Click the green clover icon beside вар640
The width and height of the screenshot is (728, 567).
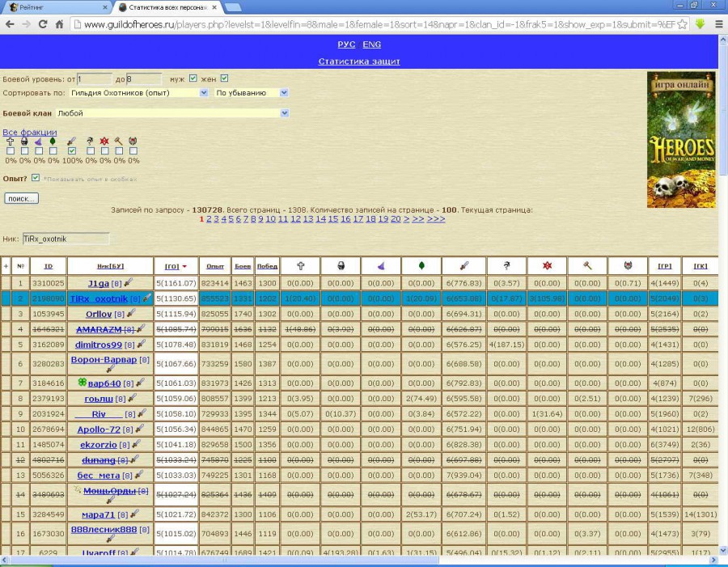point(83,383)
